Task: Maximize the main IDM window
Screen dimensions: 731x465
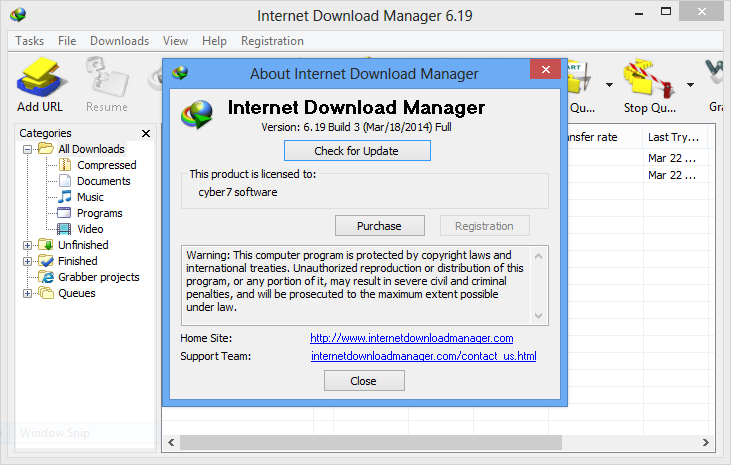Action: coord(666,12)
